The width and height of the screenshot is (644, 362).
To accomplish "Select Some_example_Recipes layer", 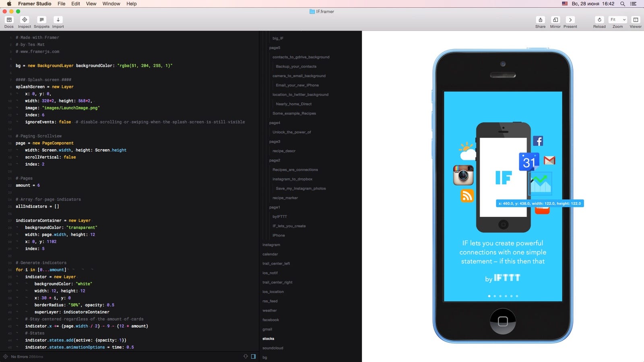I will [x=294, y=113].
